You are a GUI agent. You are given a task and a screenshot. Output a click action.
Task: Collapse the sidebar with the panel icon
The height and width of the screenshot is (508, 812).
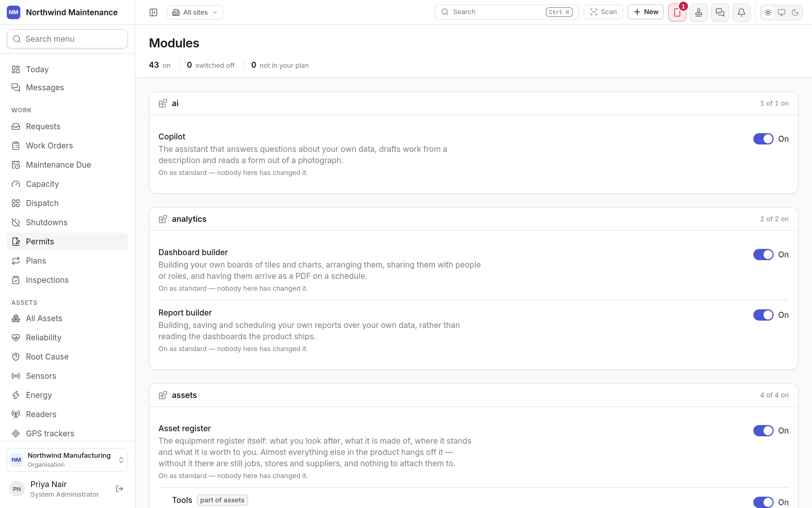coord(153,12)
